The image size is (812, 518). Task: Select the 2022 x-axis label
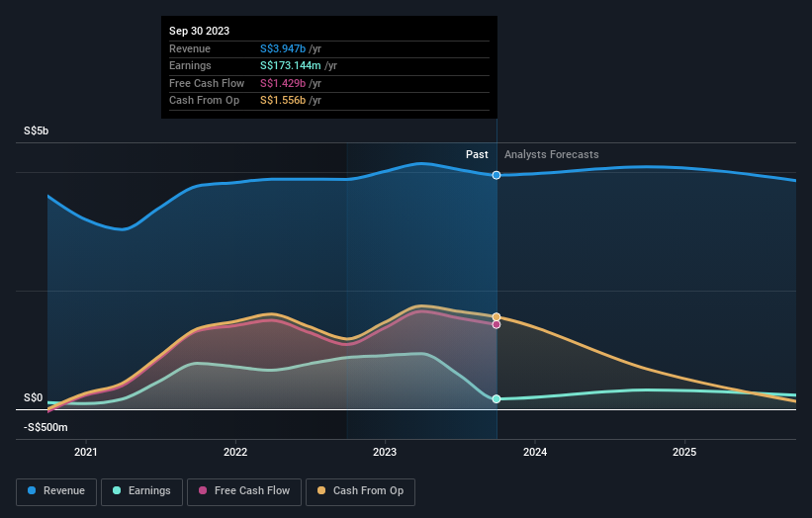click(x=235, y=452)
